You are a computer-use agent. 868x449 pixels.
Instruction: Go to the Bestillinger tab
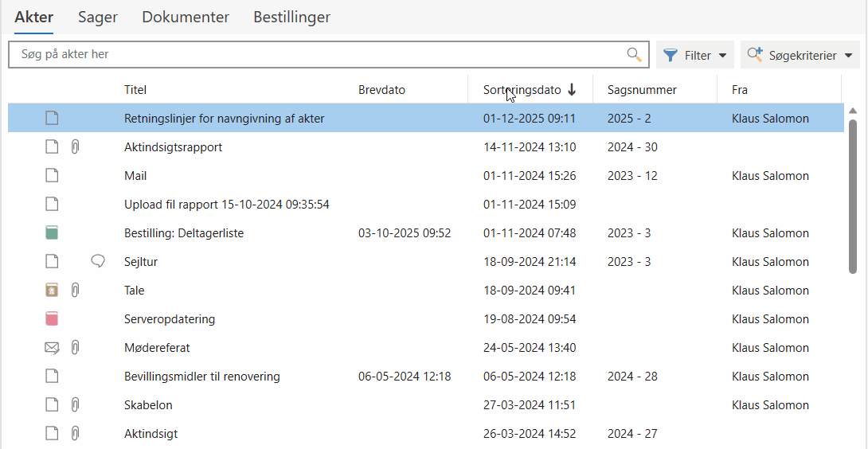pos(291,17)
